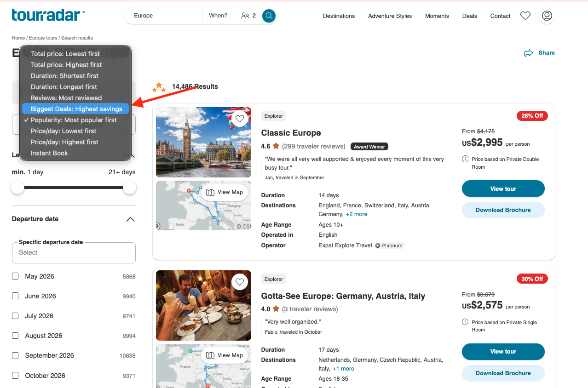Click the blue search magnifier icon

tap(269, 16)
